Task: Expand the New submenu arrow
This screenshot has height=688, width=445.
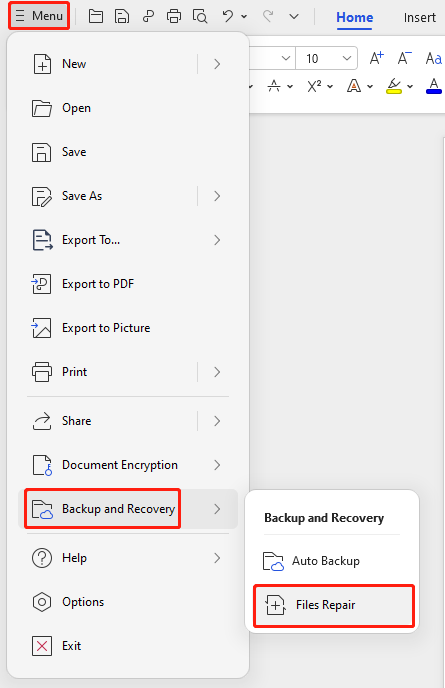Action: click(217, 64)
